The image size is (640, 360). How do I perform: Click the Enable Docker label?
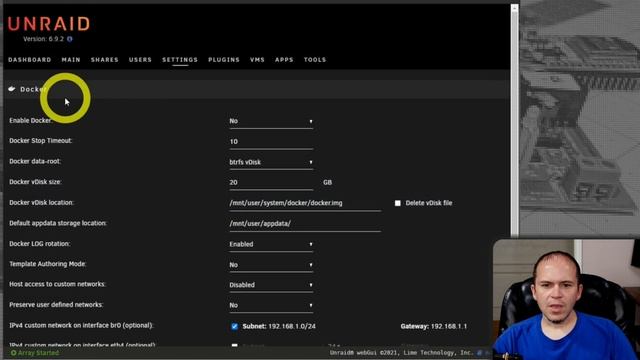[x=31, y=120]
